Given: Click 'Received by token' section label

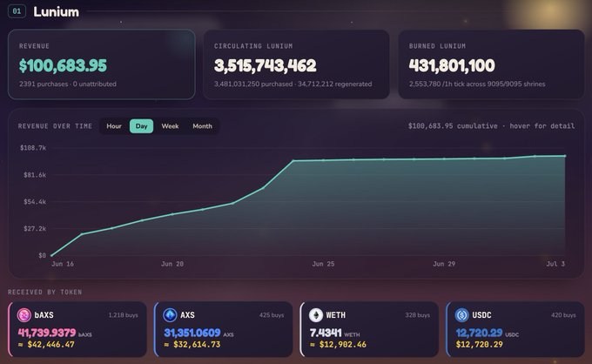Looking at the screenshot, I should tap(45, 292).
